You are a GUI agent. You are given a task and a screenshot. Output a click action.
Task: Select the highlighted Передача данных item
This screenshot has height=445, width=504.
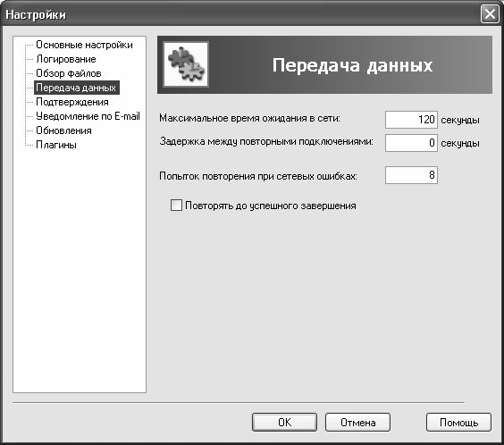pos(77,88)
